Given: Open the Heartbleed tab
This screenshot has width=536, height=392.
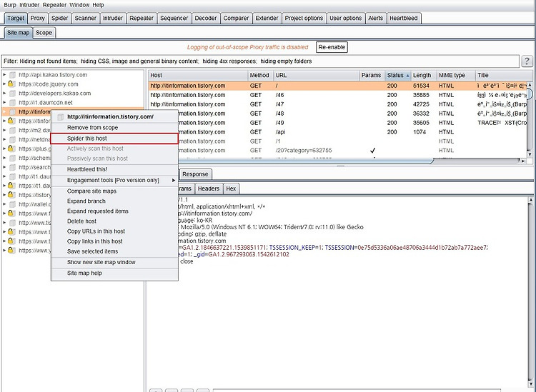Looking at the screenshot, I should point(403,18).
